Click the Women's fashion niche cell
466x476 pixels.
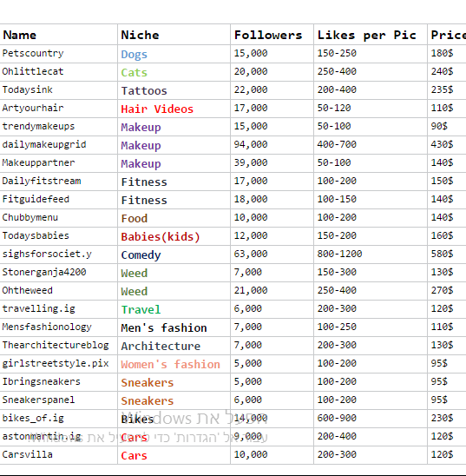(174, 364)
